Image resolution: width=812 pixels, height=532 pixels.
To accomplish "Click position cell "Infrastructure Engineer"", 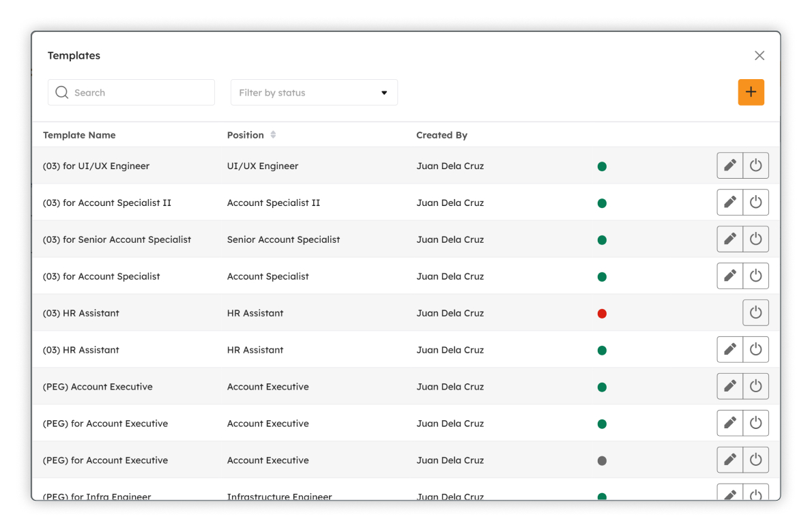I will click(279, 497).
